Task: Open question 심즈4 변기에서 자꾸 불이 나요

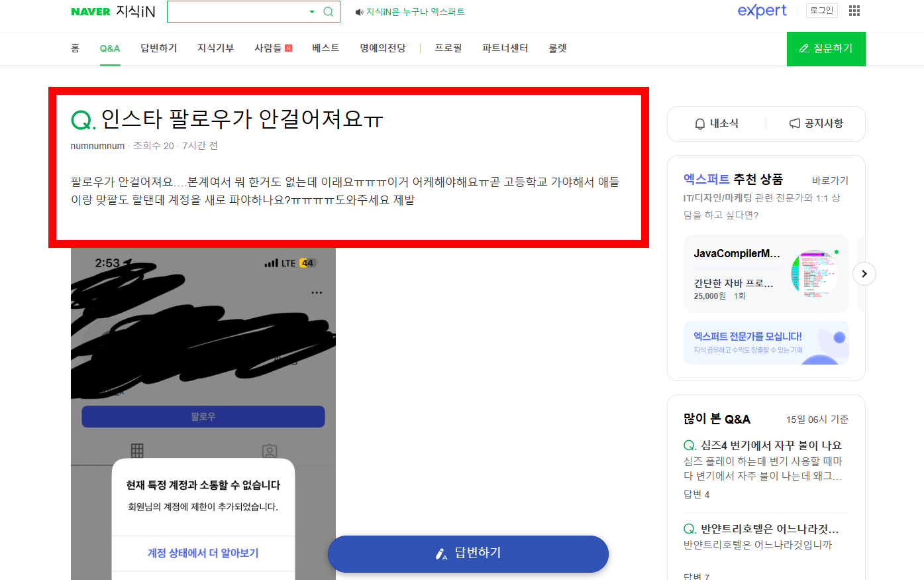Action: [771, 445]
